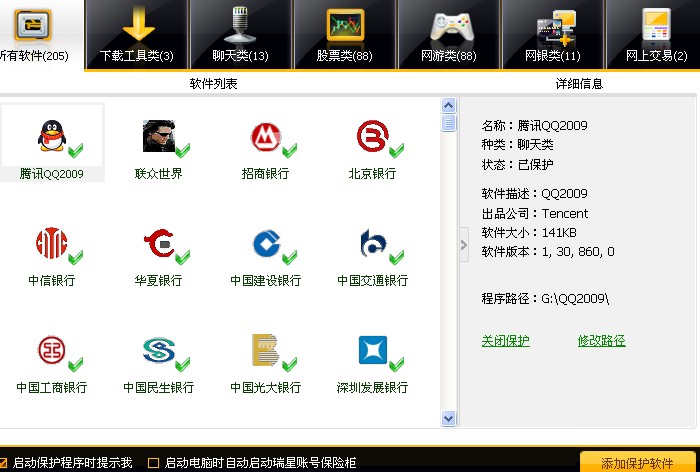Screen dimensions: 700x472
Task: Click the software list scroll down arrow
Action: pos(448,418)
